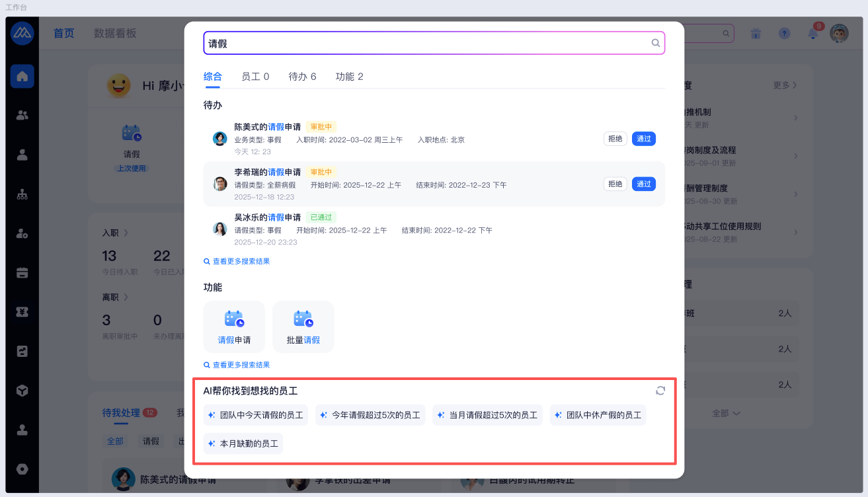The height and width of the screenshot is (497, 868).
Task: Click the search magnifier icon in search box
Action: tap(656, 43)
